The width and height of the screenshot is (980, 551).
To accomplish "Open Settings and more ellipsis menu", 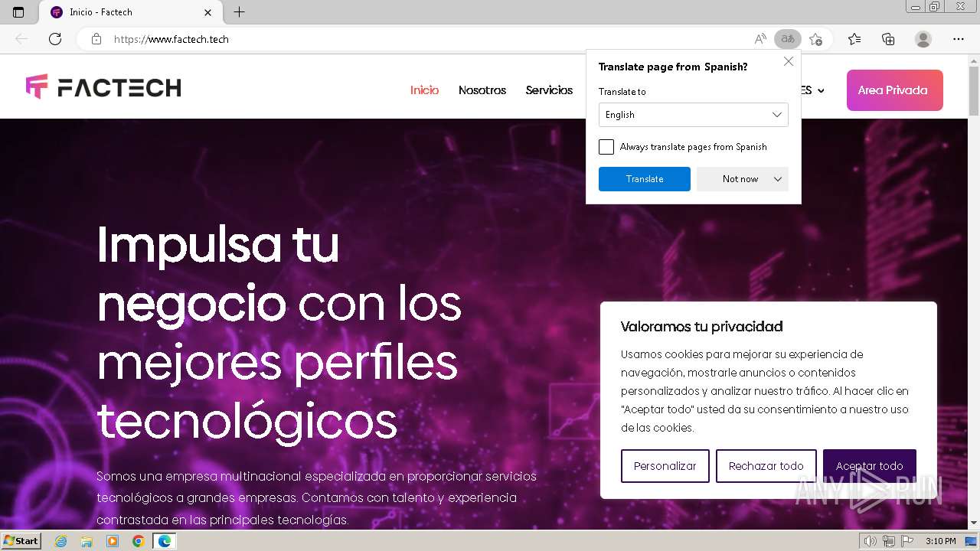I will tap(959, 39).
